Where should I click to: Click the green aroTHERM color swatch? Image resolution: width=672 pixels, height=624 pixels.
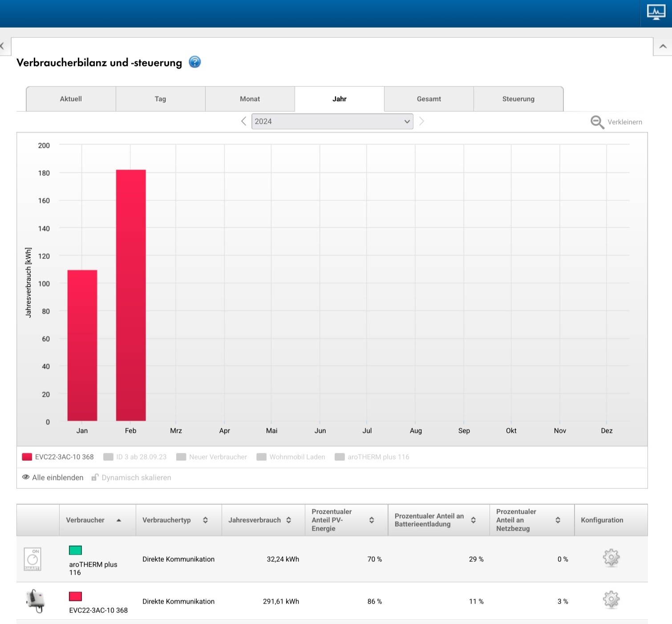point(75,550)
